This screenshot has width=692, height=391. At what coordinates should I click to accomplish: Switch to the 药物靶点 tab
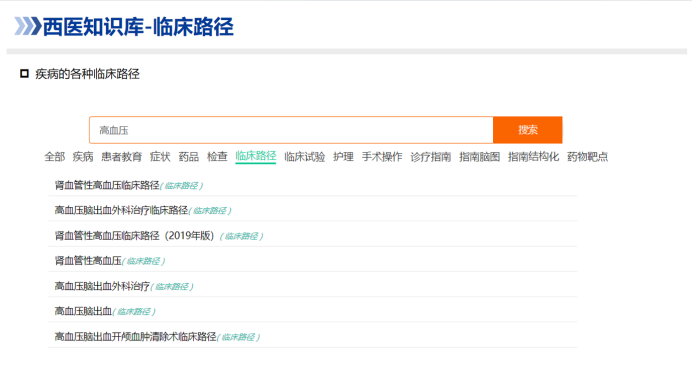pyautogui.click(x=587, y=157)
